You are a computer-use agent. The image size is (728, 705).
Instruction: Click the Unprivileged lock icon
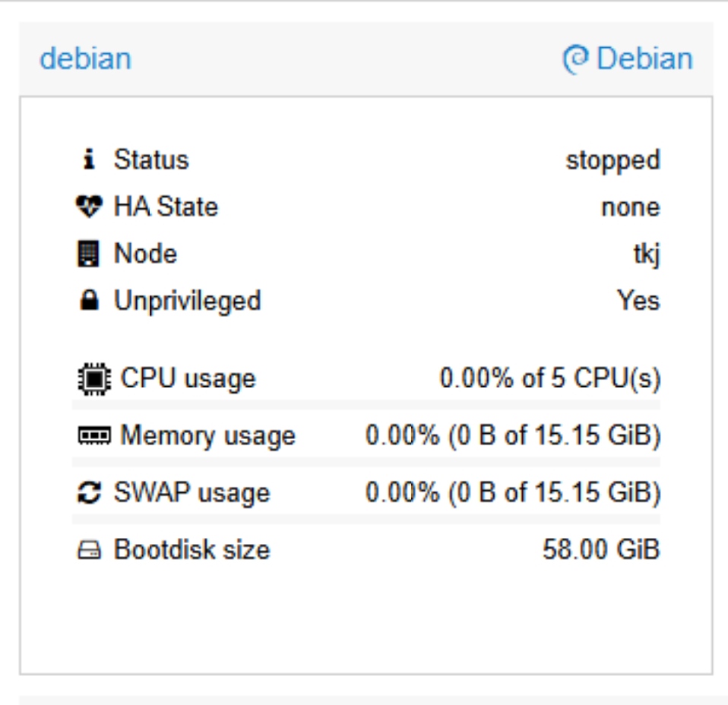pyautogui.click(x=90, y=301)
